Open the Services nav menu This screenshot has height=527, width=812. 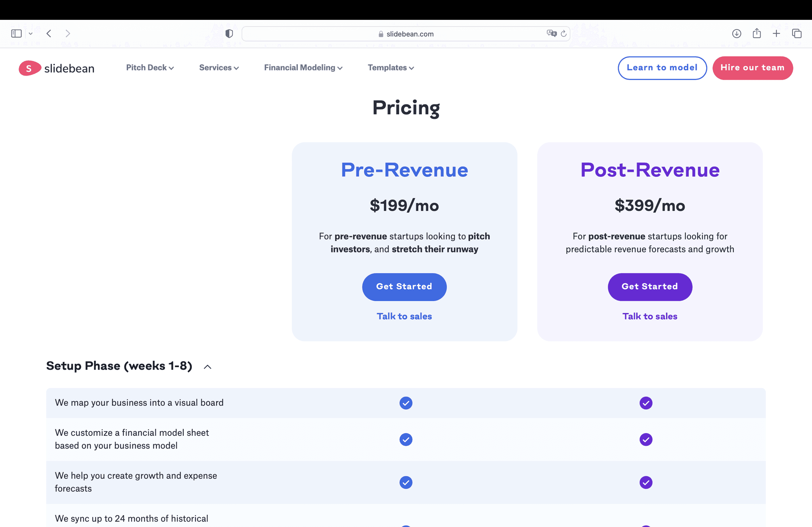point(219,68)
